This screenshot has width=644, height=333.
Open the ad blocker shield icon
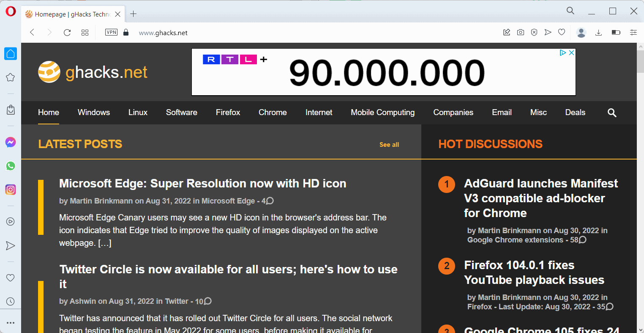click(x=534, y=32)
